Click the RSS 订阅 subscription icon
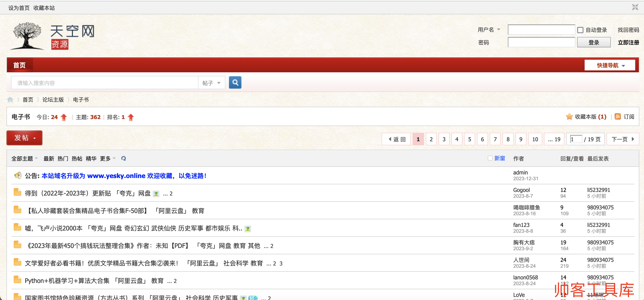Viewport: 644px width, 300px height. pos(618,117)
